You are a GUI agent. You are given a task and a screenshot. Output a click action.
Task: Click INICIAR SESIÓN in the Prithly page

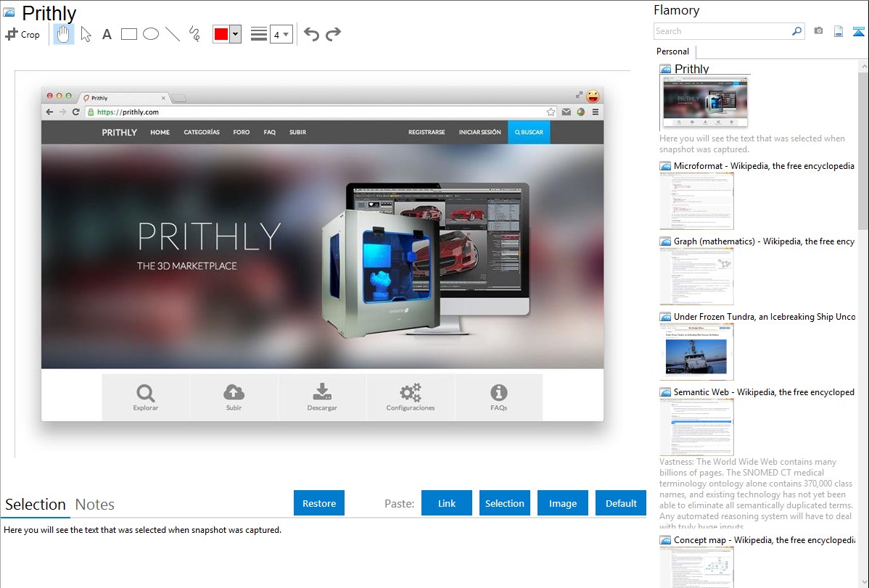480,133
